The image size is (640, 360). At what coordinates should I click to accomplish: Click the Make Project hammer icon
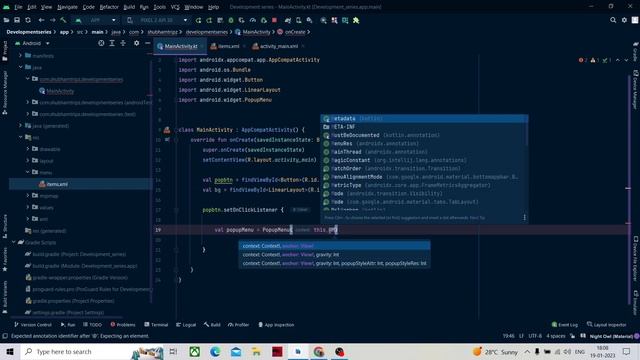[63, 20]
